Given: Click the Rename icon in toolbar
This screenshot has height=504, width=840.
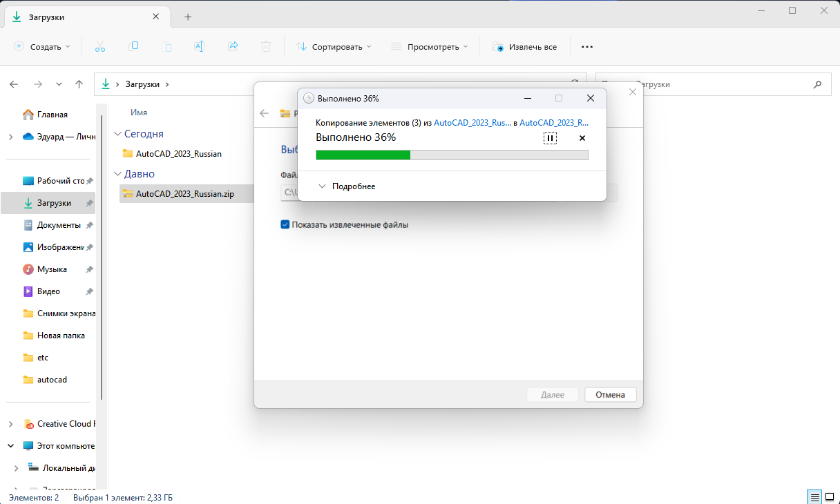Looking at the screenshot, I should (200, 46).
